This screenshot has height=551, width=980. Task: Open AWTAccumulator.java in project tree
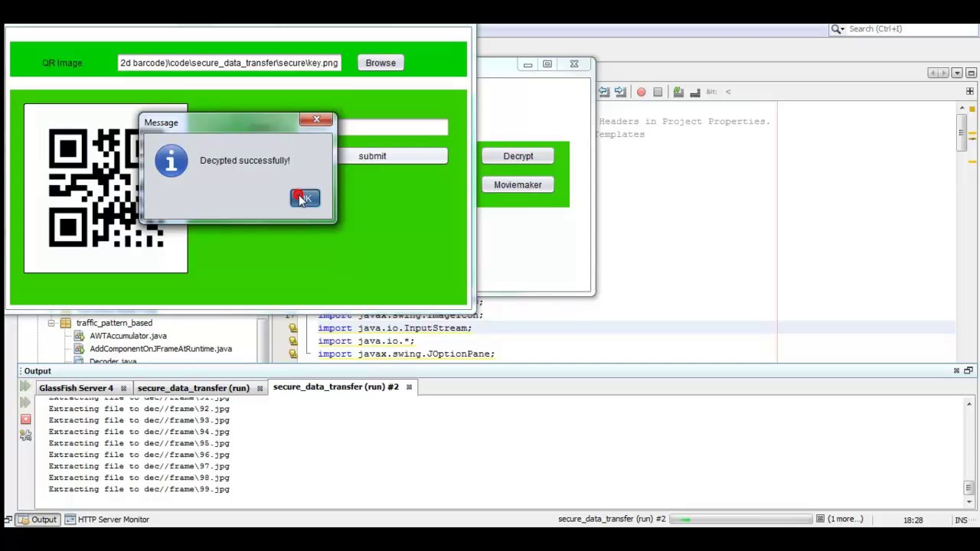click(x=128, y=336)
